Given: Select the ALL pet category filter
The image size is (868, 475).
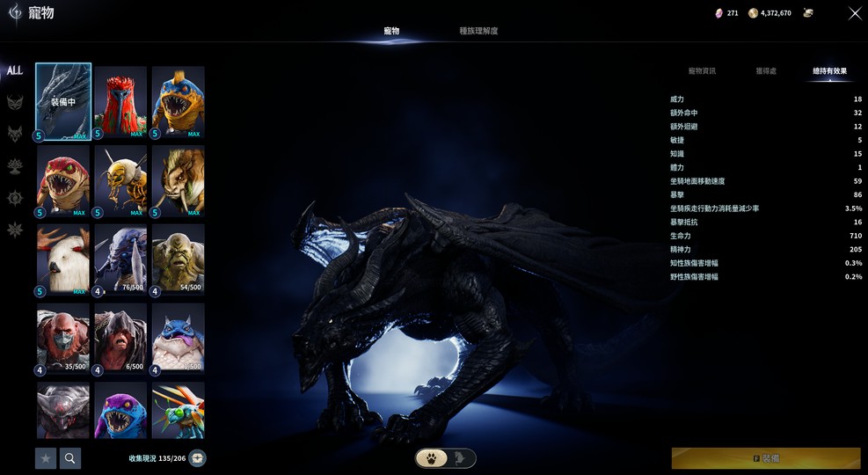Looking at the screenshot, I should (x=15, y=70).
